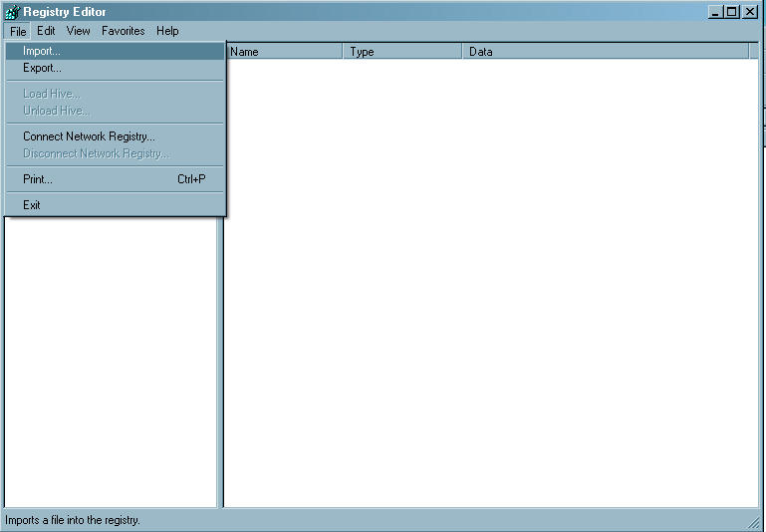
Task: Click the Type column header
Action: click(x=403, y=51)
